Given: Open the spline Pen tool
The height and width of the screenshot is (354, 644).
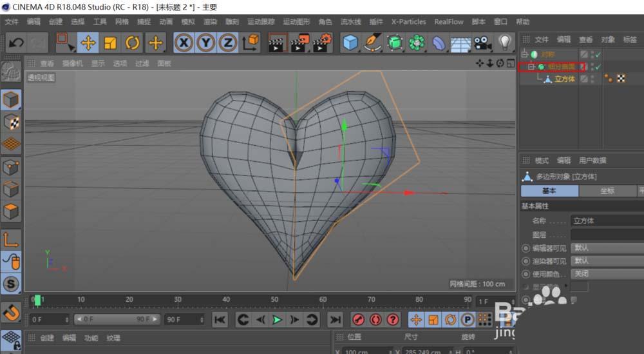Looking at the screenshot, I should coord(372,43).
